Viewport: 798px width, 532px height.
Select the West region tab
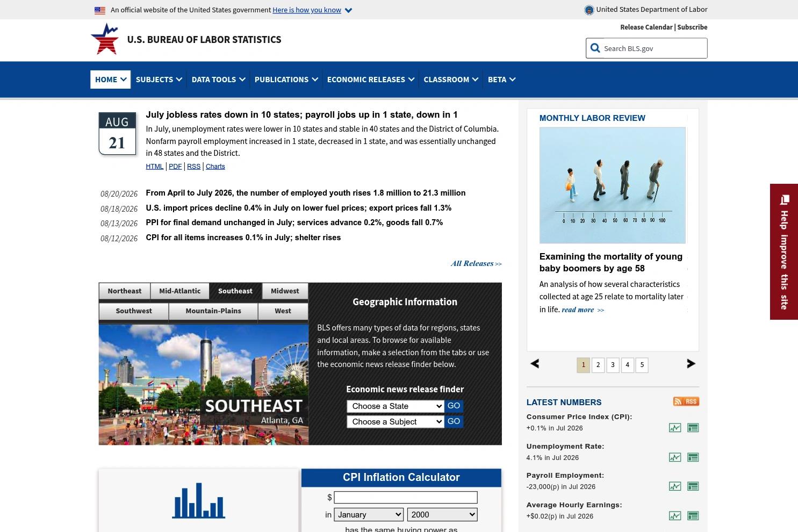pos(283,311)
